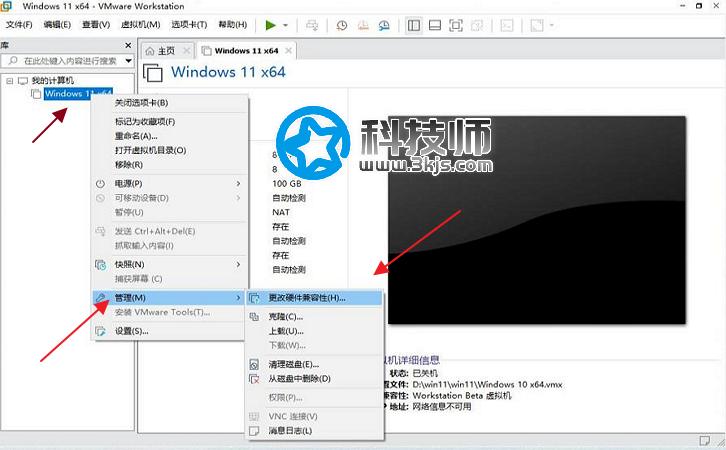The image size is (726, 450).
Task: Click the console view toolbar icon
Action: (x=507, y=25)
